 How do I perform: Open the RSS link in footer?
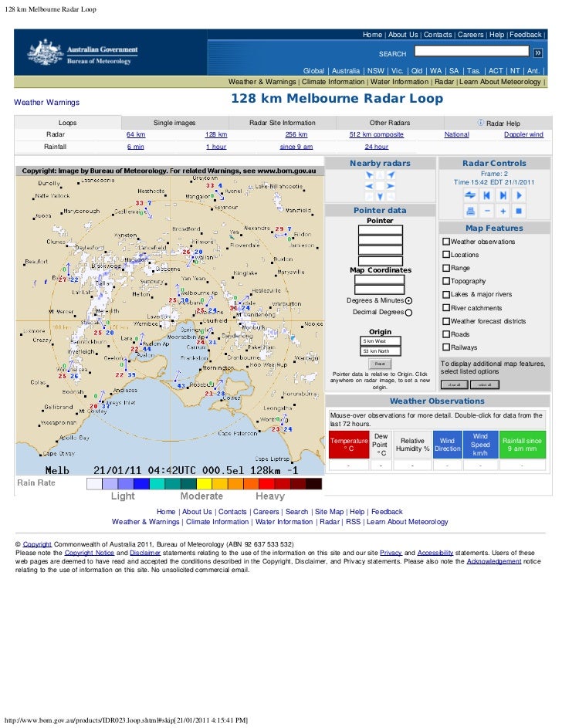click(x=353, y=521)
